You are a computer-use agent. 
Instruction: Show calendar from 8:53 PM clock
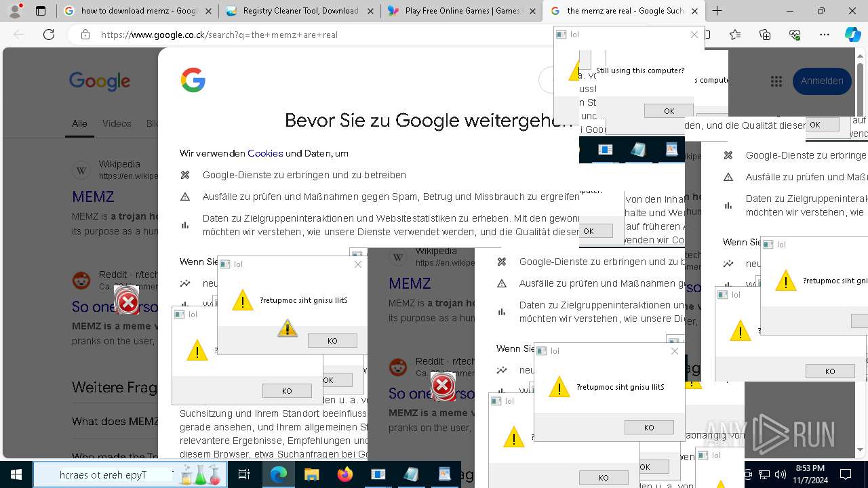[x=810, y=474]
